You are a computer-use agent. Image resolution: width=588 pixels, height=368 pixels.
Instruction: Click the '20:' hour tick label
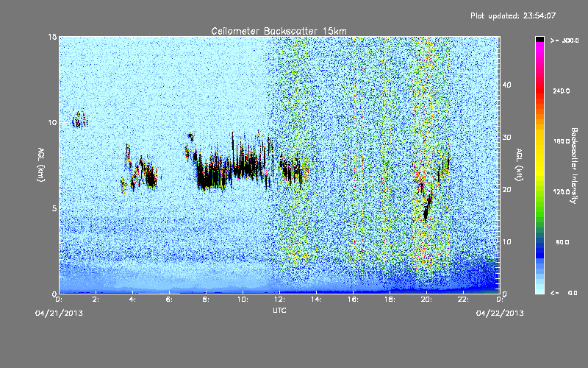[426, 300]
